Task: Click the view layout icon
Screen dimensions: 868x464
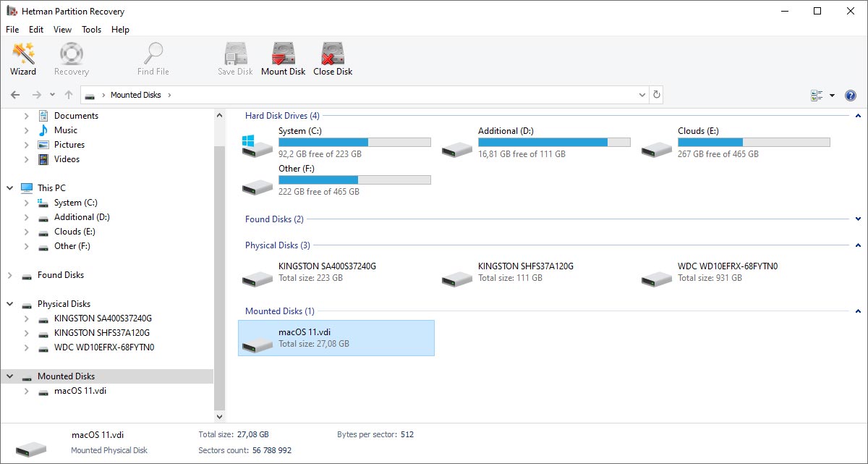Action: 817,96
